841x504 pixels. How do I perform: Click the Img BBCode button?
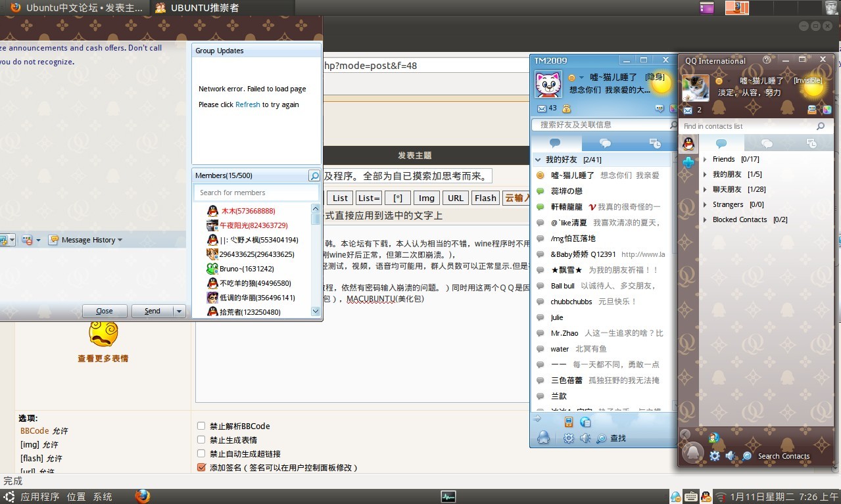[x=427, y=198]
